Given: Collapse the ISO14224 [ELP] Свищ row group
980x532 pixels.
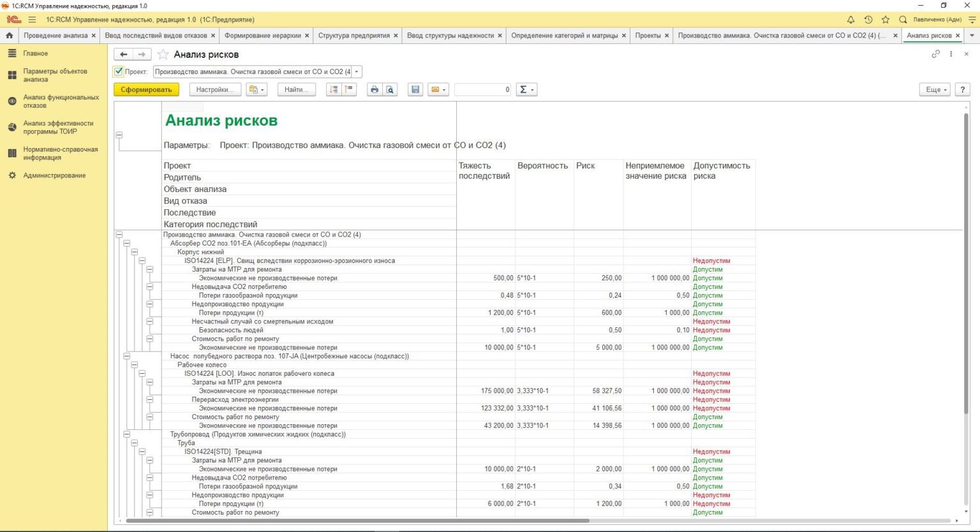Looking at the screenshot, I should pos(142,260).
